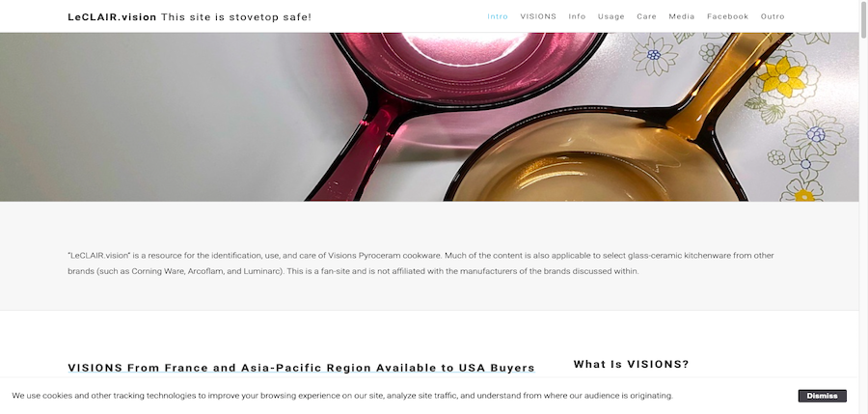Click the page's vertical scrollbar
The image size is (868, 414).
[x=863, y=207]
